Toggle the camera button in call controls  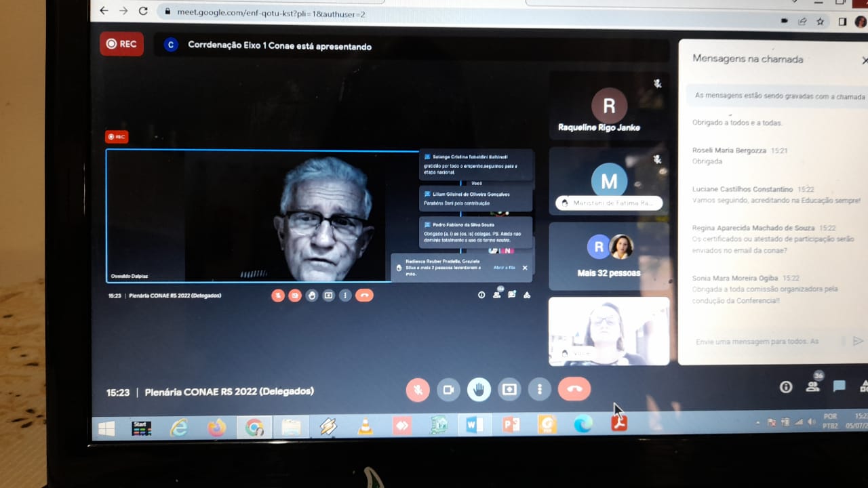click(x=448, y=390)
